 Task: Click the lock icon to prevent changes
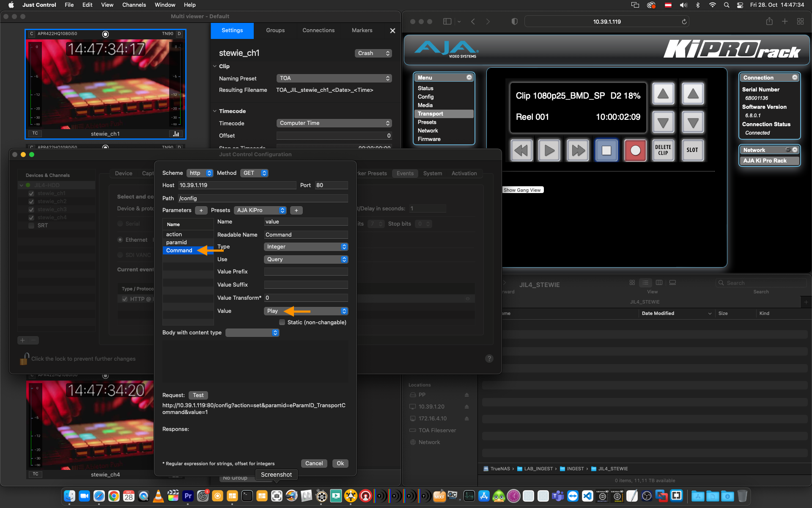[25, 359]
